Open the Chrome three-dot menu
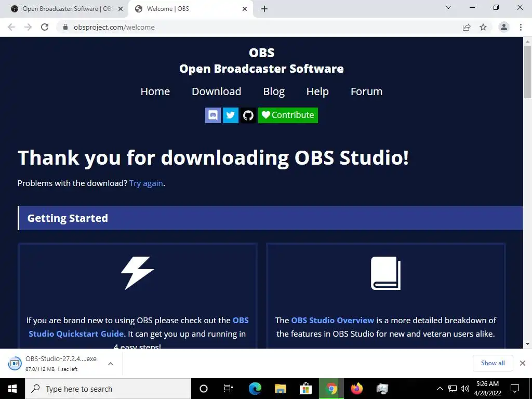532x399 pixels. pos(521,27)
